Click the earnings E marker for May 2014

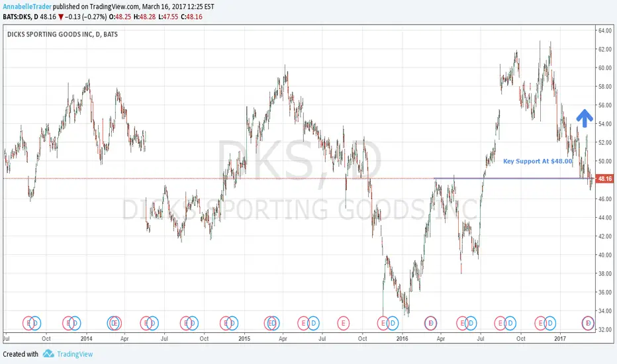pyautogui.click(x=146, y=323)
